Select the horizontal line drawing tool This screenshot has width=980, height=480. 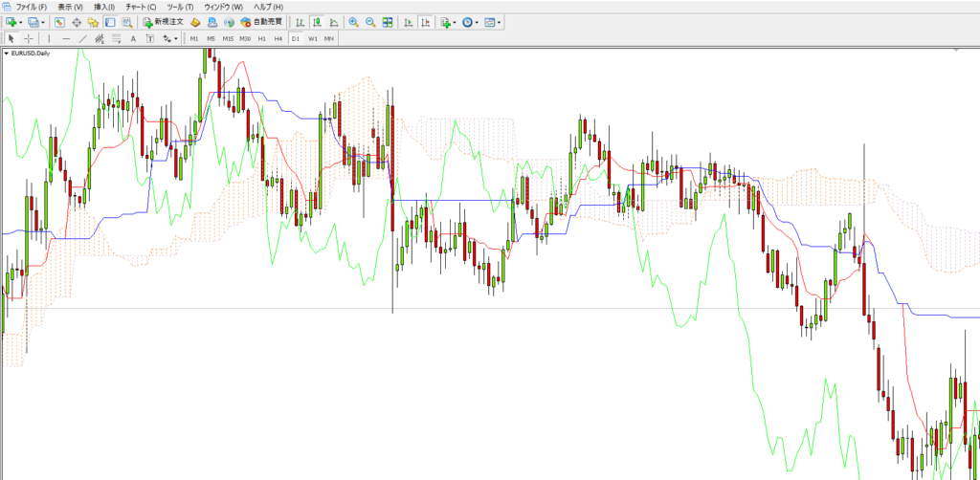(x=66, y=38)
